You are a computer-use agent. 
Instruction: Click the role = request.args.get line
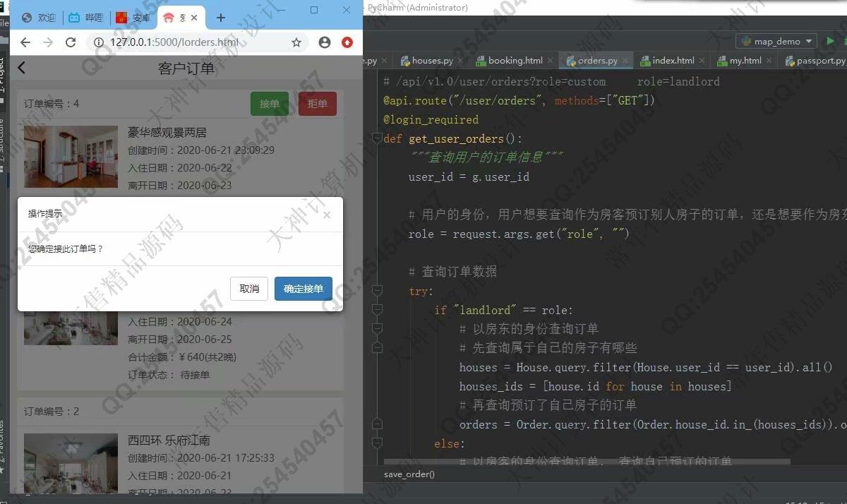pyautogui.click(x=519, y=234)
